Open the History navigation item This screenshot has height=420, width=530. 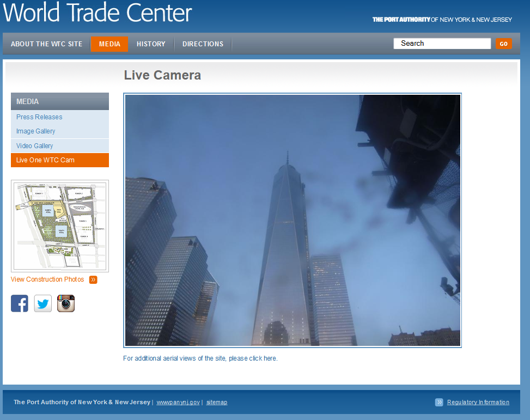click(151, 44)
